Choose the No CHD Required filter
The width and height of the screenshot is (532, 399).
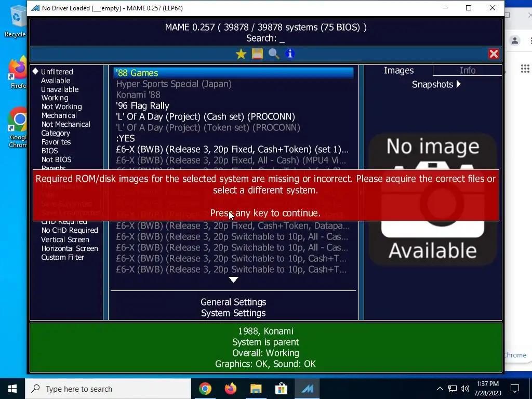click(70, 230)
